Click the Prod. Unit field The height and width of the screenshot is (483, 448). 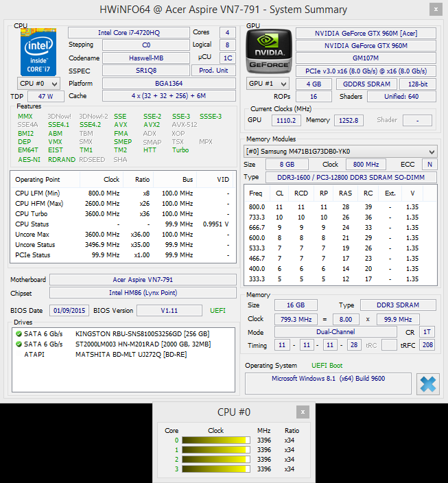(213, 71)
